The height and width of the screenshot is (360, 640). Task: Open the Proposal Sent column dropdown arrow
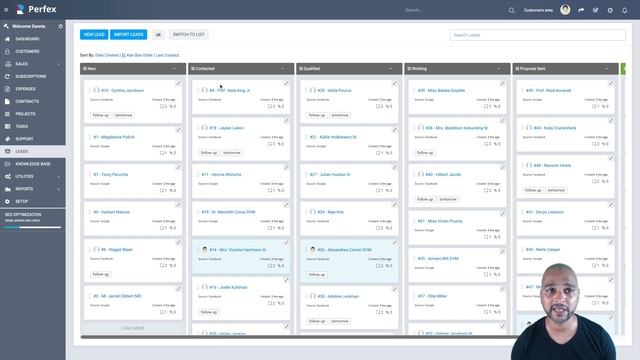tap(607, 69)
